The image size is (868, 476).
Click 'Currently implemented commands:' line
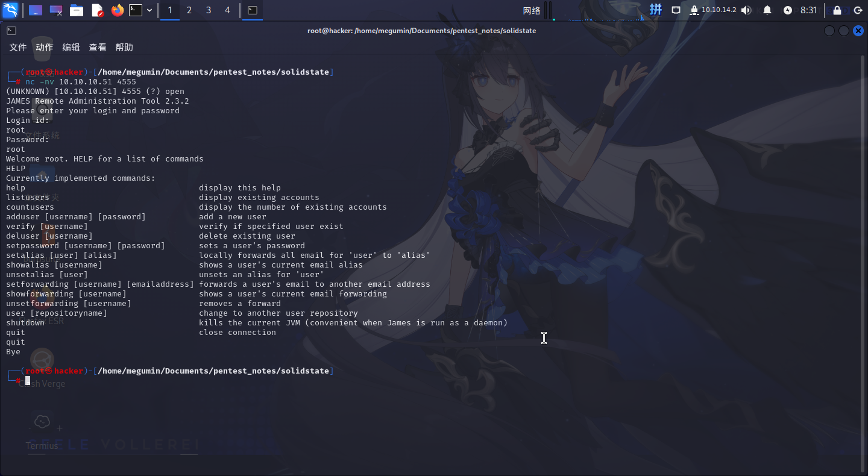pos(81,178)
